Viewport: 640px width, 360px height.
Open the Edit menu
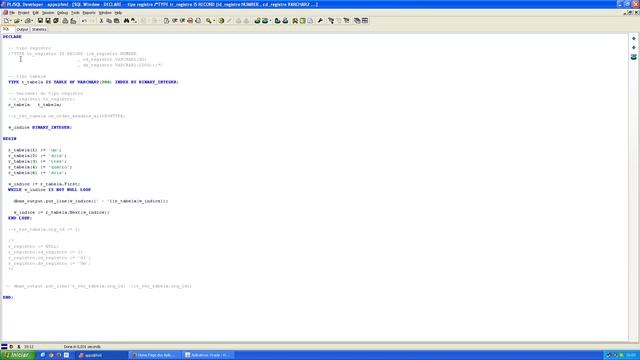point(36,13)
